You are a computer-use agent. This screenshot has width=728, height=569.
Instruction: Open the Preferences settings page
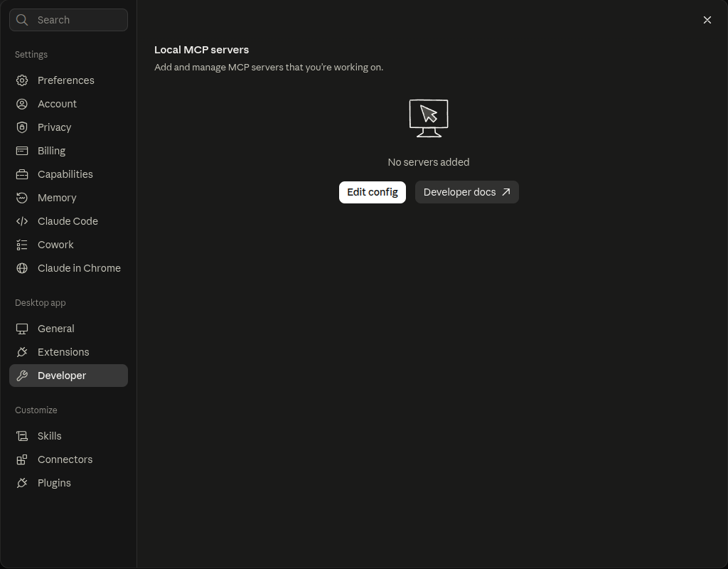(x=69, y=80)
